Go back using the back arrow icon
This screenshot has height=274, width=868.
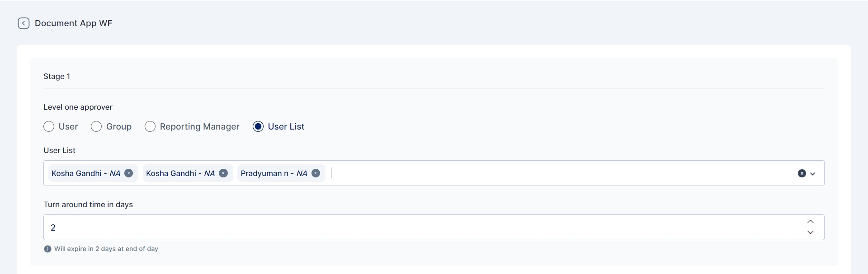coord(24,23)
